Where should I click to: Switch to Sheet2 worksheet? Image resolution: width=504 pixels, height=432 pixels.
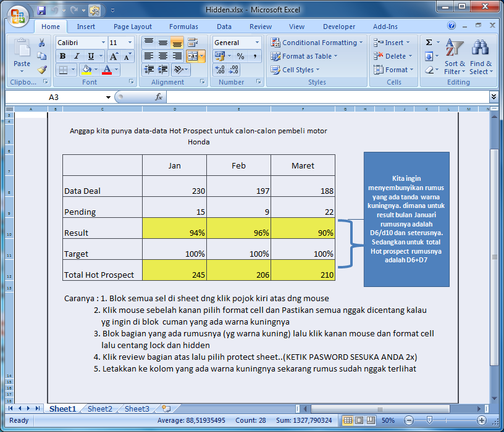pyautogui.click(x=100, y=409)
